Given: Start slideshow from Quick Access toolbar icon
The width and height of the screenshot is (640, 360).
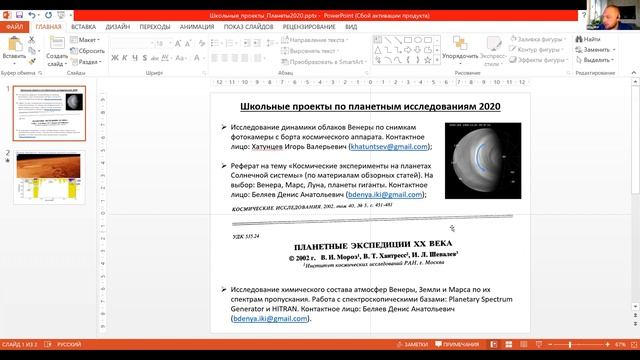Looking at the screenshot, I should click(x=61, y=15).
